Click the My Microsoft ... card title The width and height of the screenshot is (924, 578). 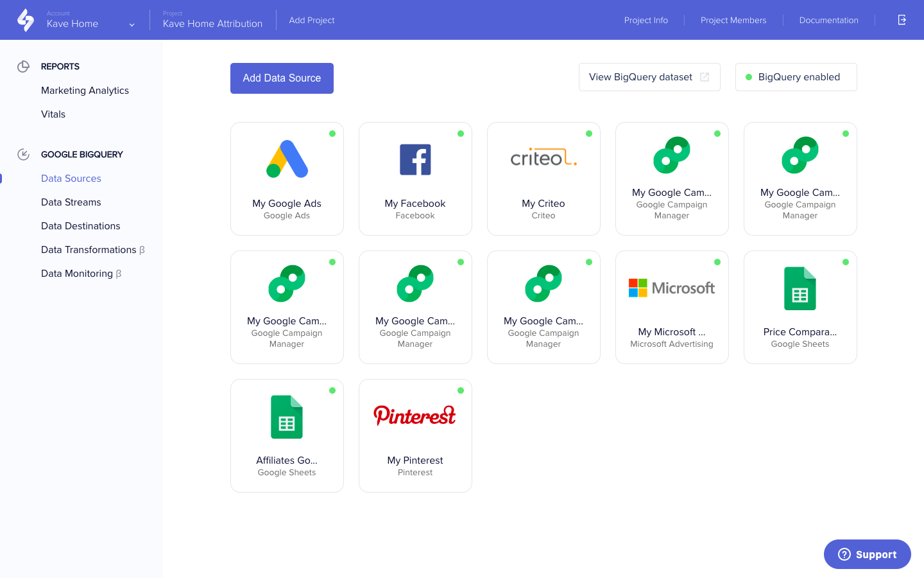point(672,332)
